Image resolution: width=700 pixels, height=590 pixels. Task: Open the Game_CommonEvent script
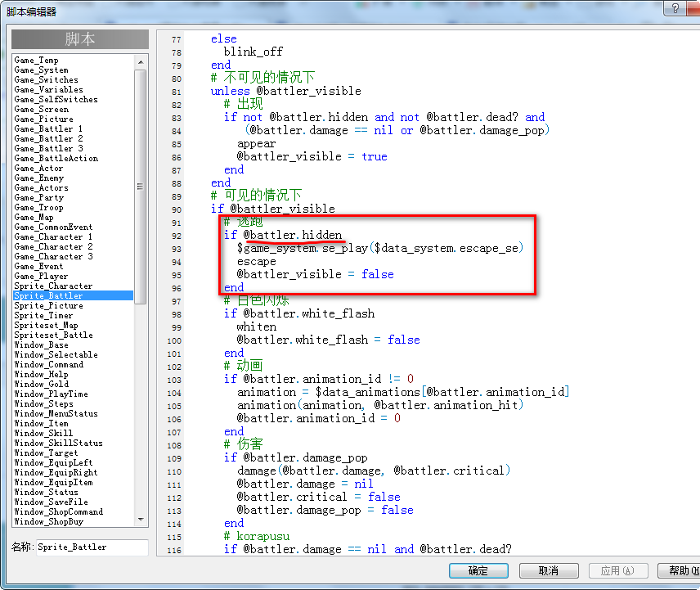53,227
